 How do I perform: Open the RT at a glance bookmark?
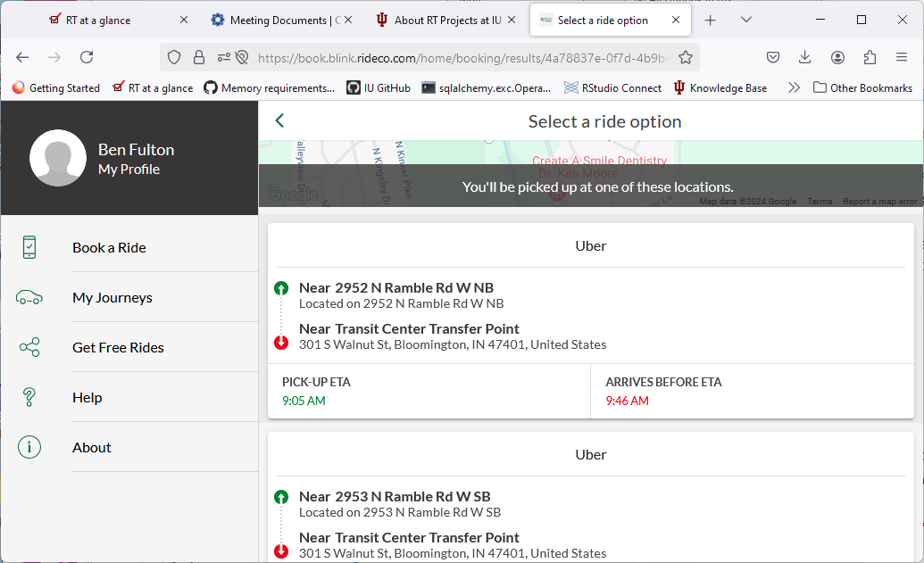(x=154, y=87)
